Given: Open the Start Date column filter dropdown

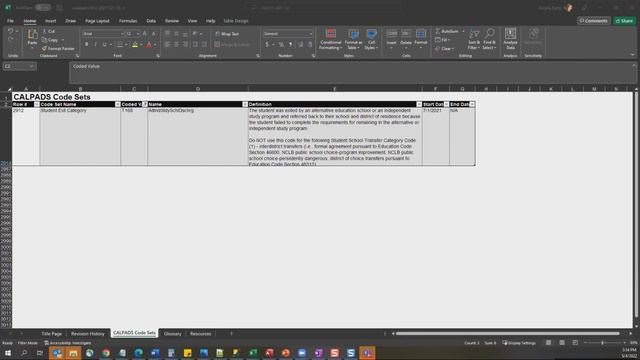Looking at the screenshot, I should coord(446,104).
